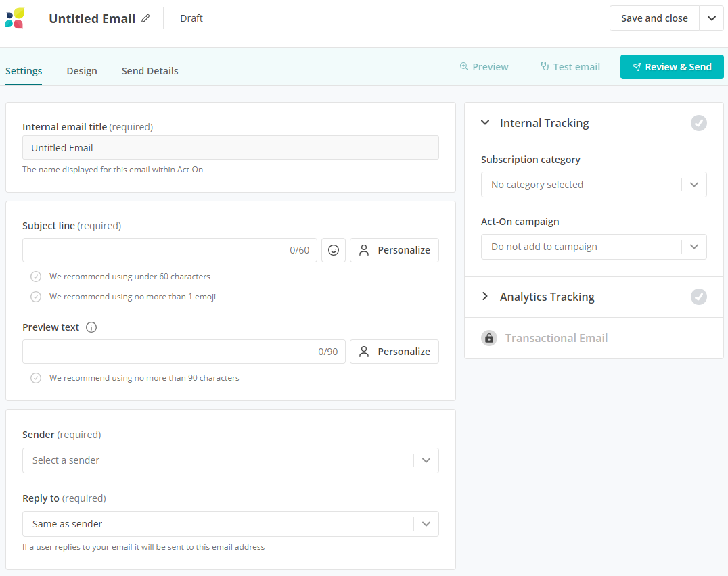This screenshot has width=728, height=576.
Task: Click the Internal email title input field
Action: (x=230, y=148)
